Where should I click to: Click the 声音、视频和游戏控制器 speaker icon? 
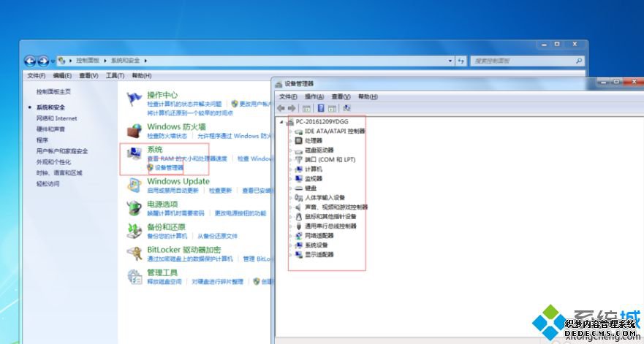coord(298,207)
